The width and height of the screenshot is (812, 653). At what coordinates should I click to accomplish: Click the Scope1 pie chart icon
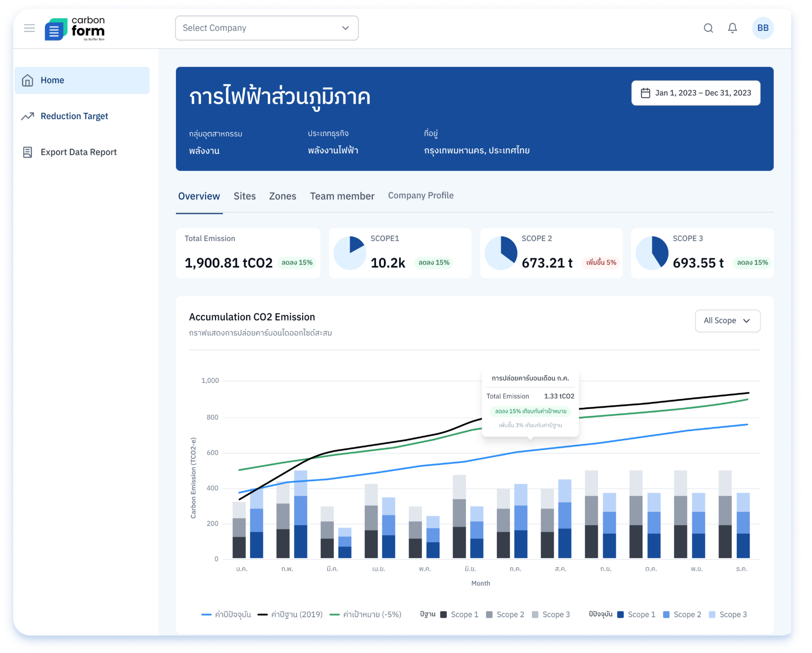point(350,253)
